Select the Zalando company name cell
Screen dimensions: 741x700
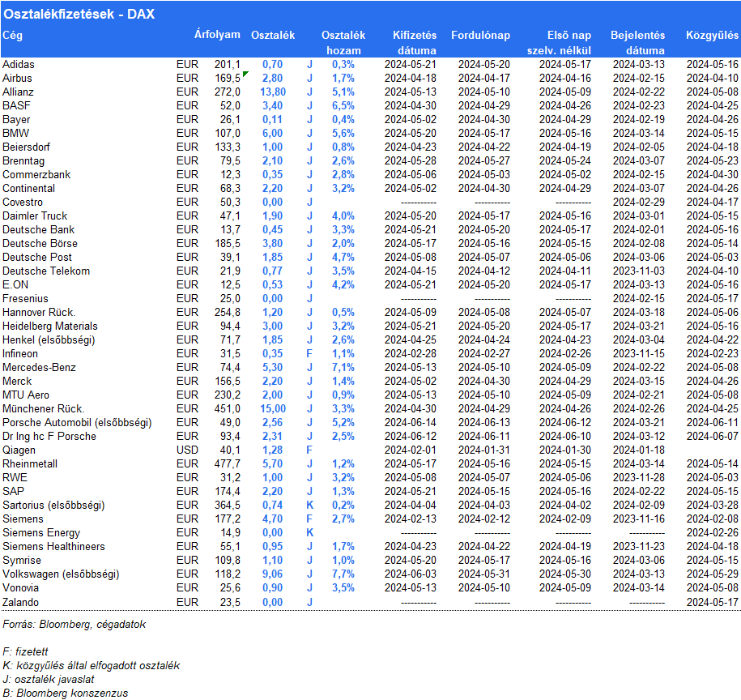20,601
